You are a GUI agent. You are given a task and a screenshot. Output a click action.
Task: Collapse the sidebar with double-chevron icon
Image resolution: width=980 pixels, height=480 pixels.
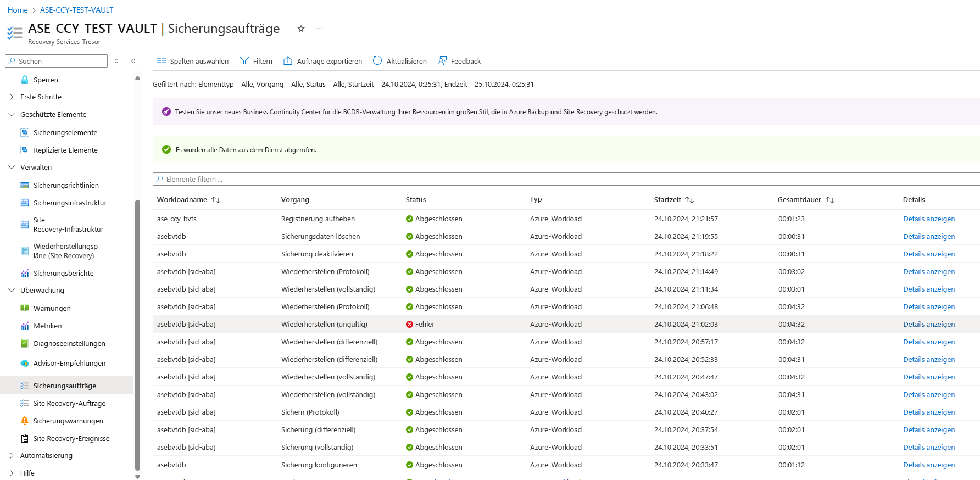[x=133, y=61]
